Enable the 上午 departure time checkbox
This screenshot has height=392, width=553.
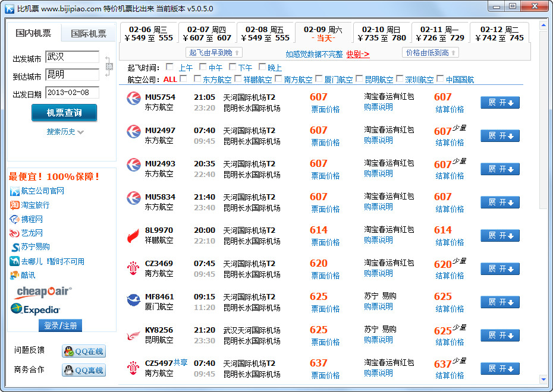point(170,67)
